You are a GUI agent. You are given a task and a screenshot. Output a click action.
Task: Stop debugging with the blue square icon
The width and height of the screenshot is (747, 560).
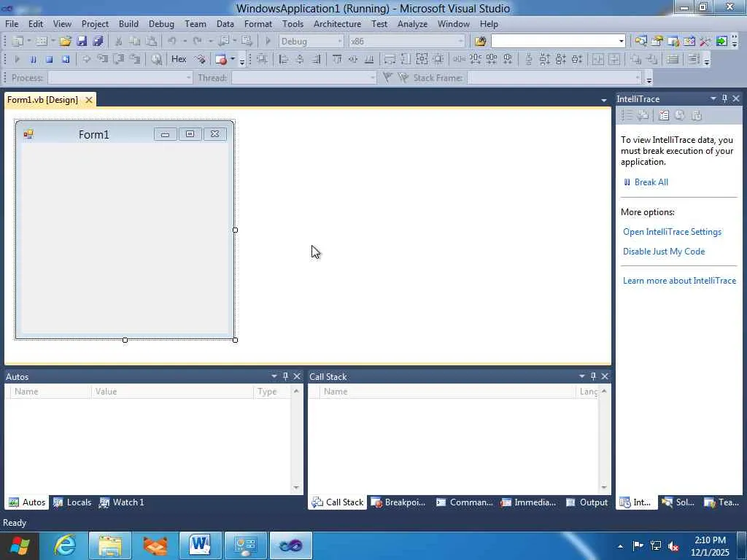coord(49,60)
